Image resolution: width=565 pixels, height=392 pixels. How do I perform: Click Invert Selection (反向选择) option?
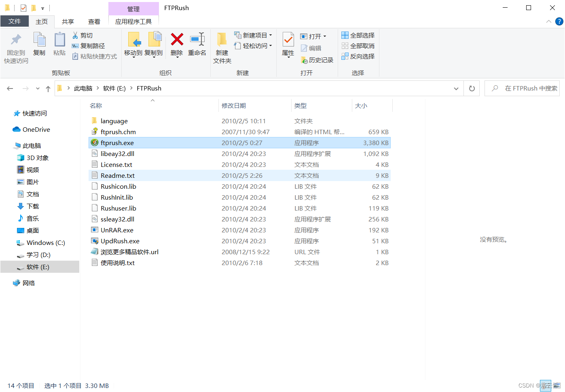(x=358, y=57)
